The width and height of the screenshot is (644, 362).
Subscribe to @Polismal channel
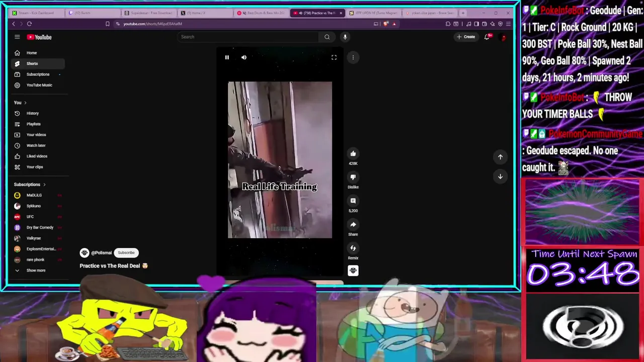pos(126,253)
